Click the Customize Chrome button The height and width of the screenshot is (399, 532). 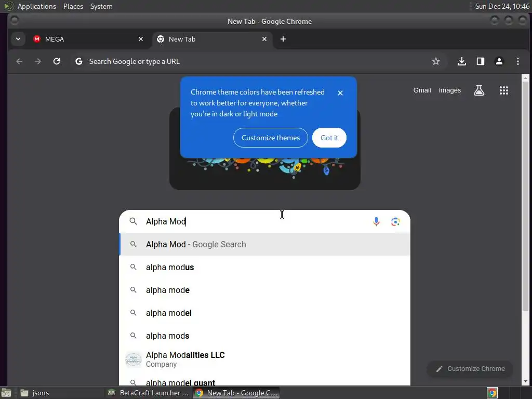pyautogui.click(x=470, y=369)
